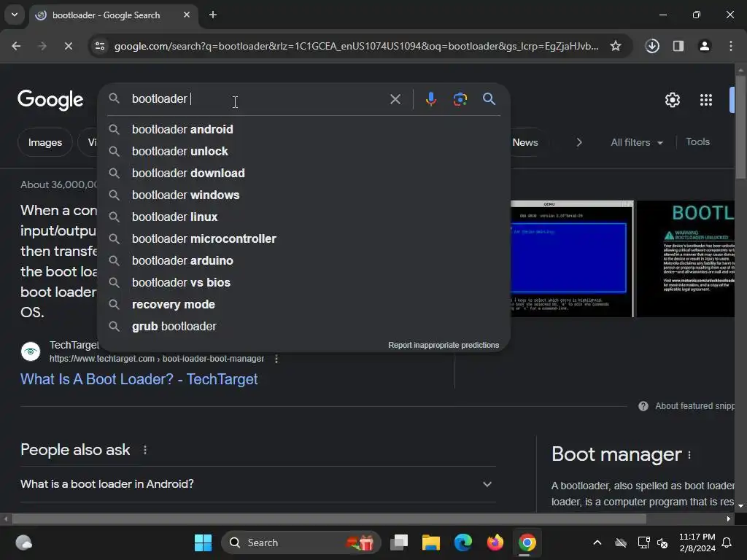This screenshot has height=560, width=747.
Task: Open Boot manager panel options dots
Action: (689, 455)
